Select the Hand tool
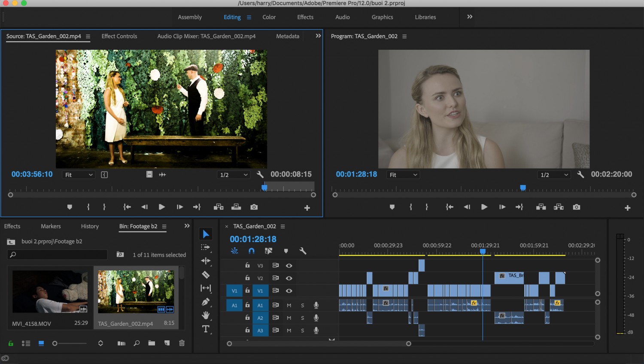 tap(206, 315)
